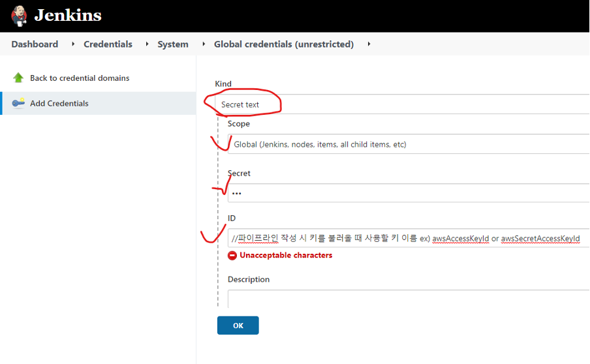The width and height of the screenshot is (590, 364).
Task: Click the red Unacceptable characters error icon
Action: coord(232,255)
